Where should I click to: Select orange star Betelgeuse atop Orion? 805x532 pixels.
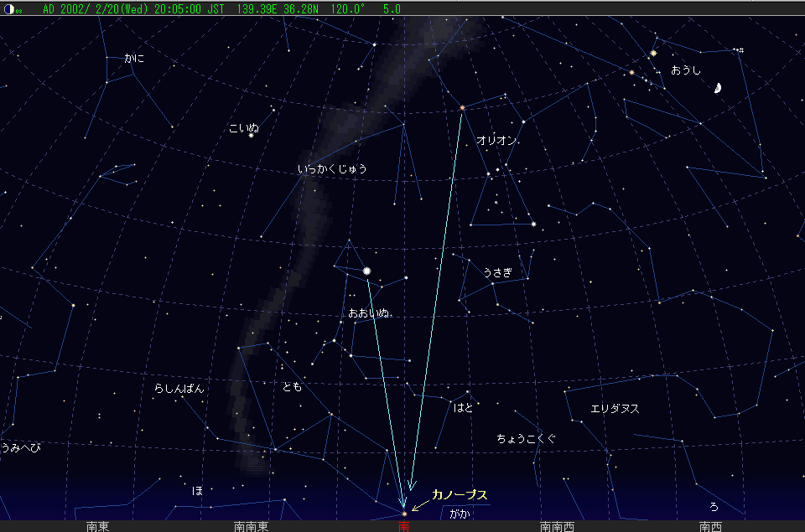pos(462,108)
